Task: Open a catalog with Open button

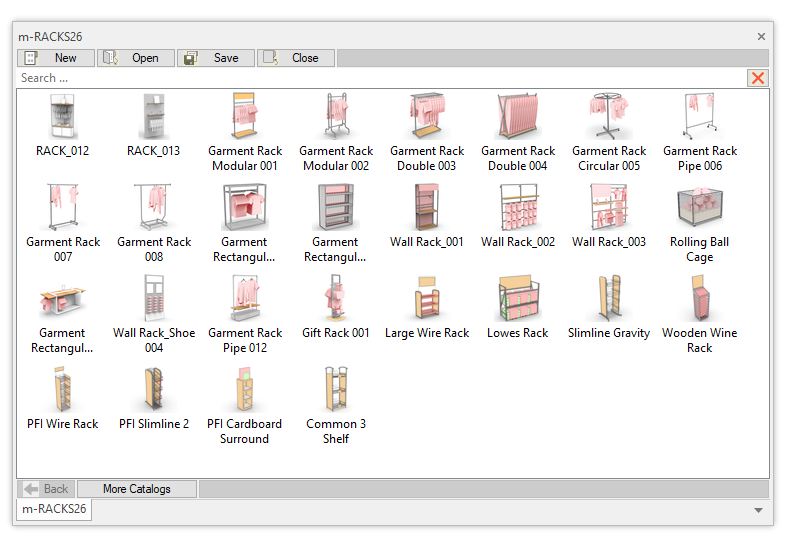Action: tap(136, 58)
